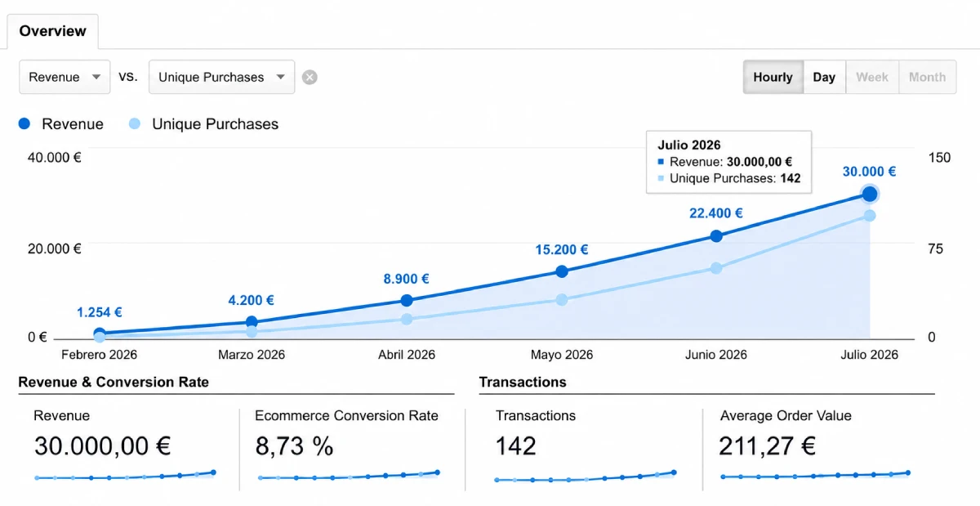Select the Week time granularity
This screenshot has width=980, height=506.
coord(872,77)
